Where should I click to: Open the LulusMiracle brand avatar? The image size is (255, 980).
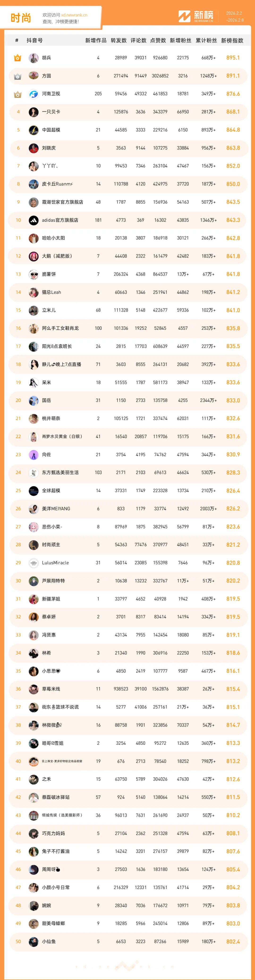click(34, 563)
